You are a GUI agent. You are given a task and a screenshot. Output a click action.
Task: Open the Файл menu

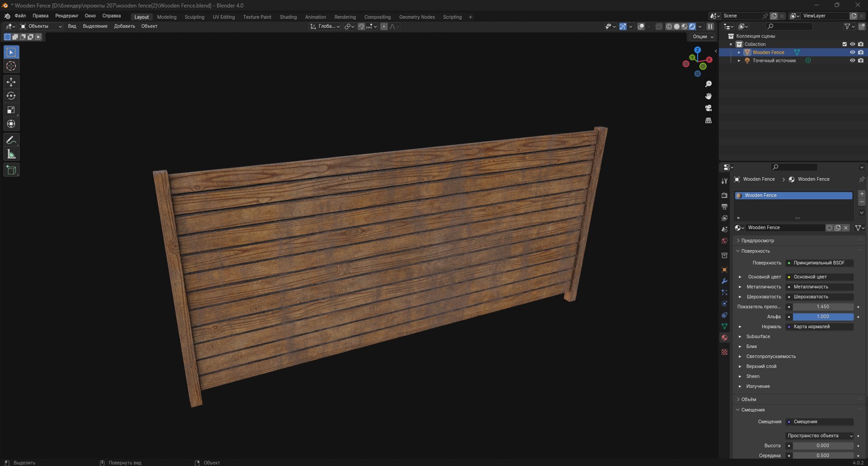pos(20,16)
